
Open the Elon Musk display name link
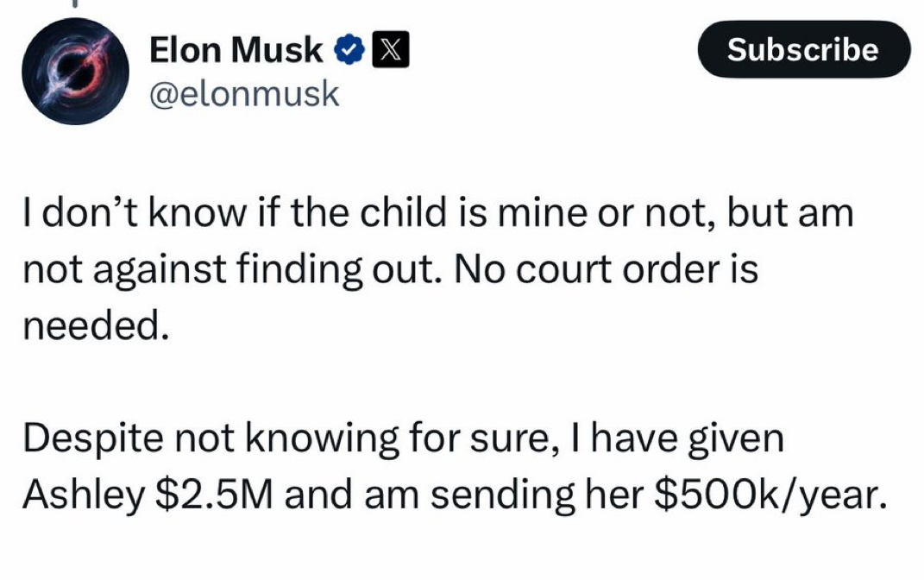tap(236, 49)
